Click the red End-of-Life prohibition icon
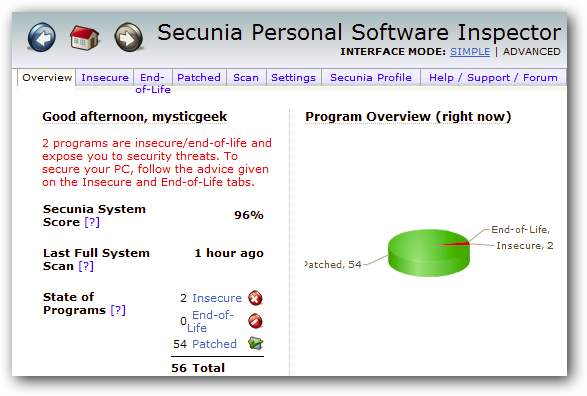The image size is (587, 396). (255, 321)
